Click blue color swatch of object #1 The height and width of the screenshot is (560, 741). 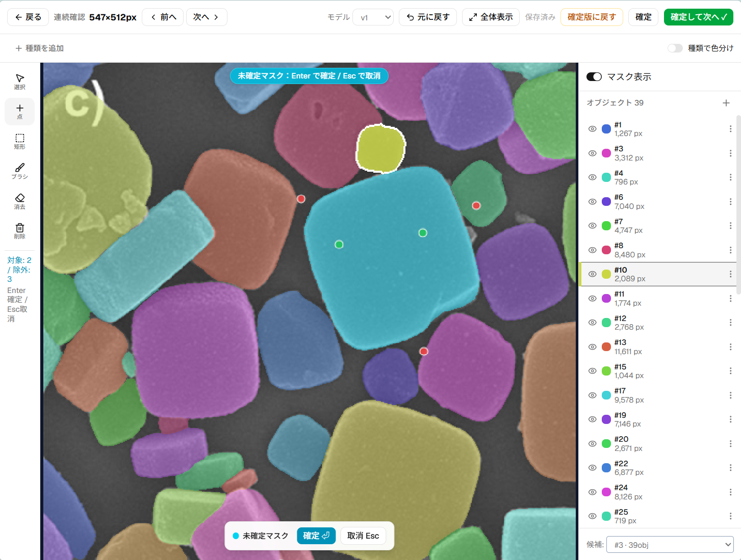tap(606, 129)
